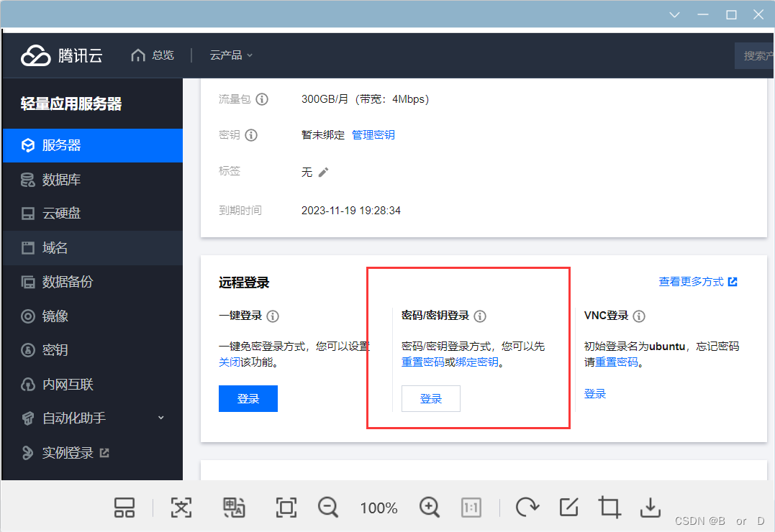The height and width of the screenshot is (532, 775).
Task: Click the edit image icon in viewer toolbar
Action: pos(569,508)
